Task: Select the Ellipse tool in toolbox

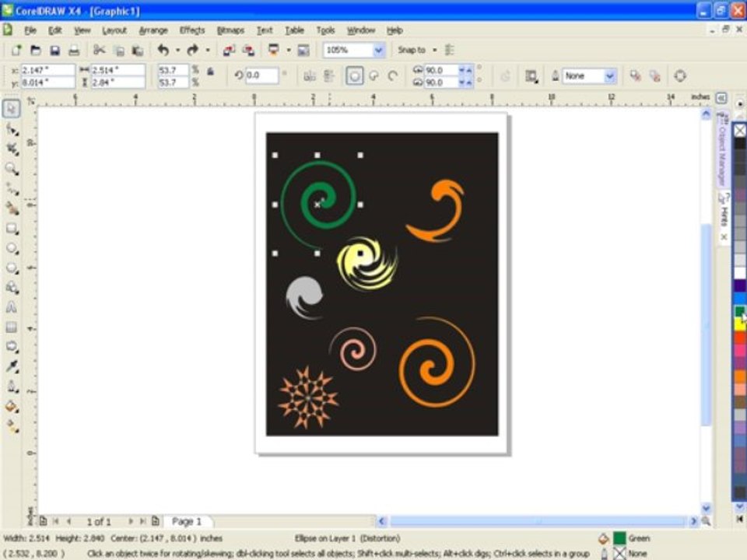Action: click(x=12, y=249)
